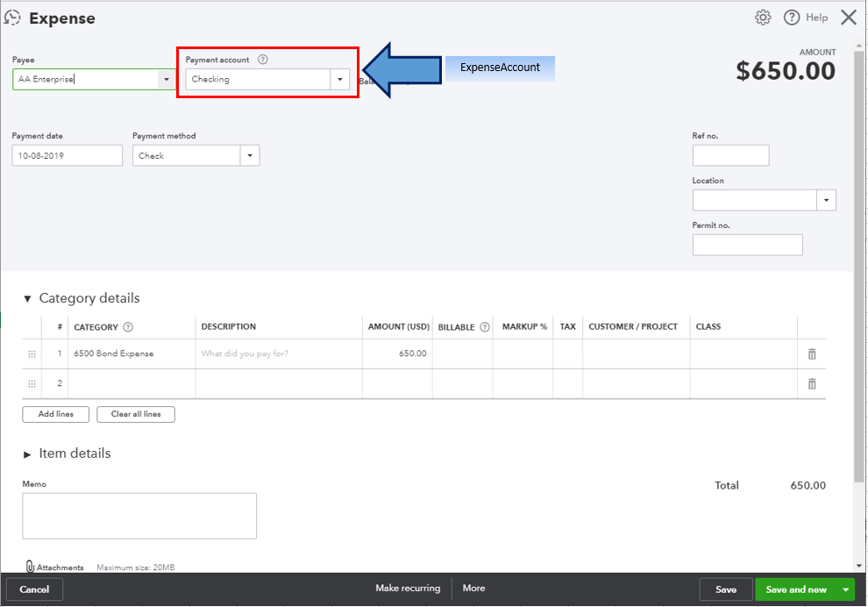Image resolution: width=868 pixels, height=607 pixels.
Task: Open the Save and new dropdown arrow
Action: [x=845, y=589]
